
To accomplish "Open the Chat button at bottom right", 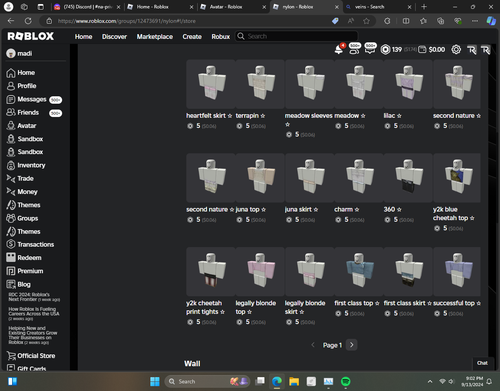I will click(482, 363).
